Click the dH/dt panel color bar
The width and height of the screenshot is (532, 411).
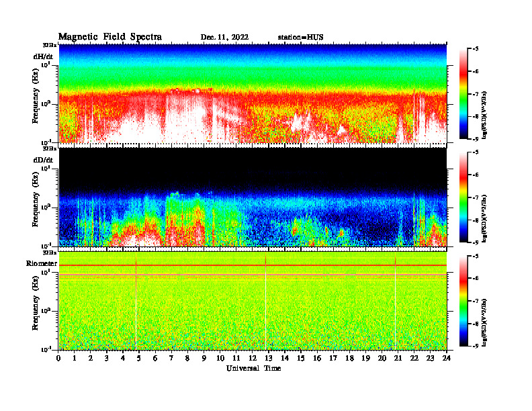(x=463, y=94)
